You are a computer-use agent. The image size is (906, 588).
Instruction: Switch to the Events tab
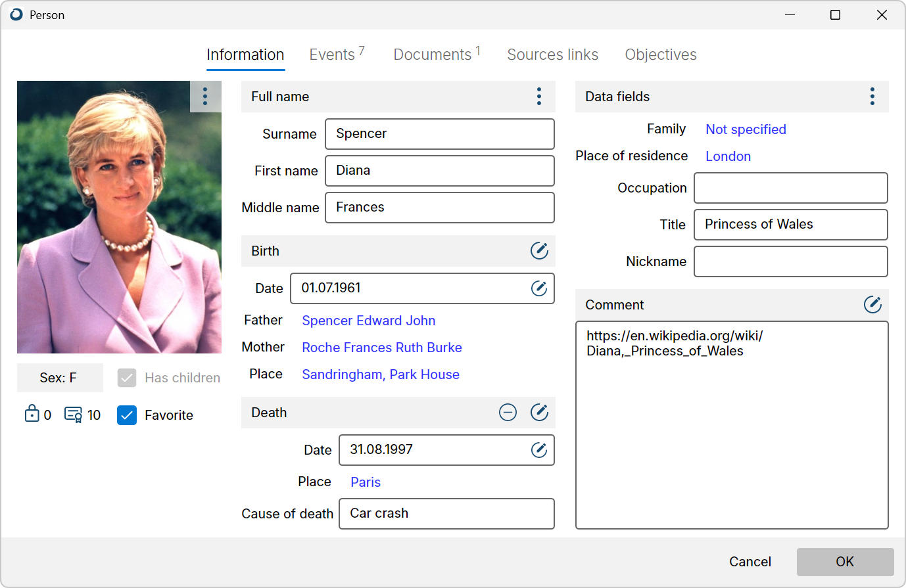331,55
